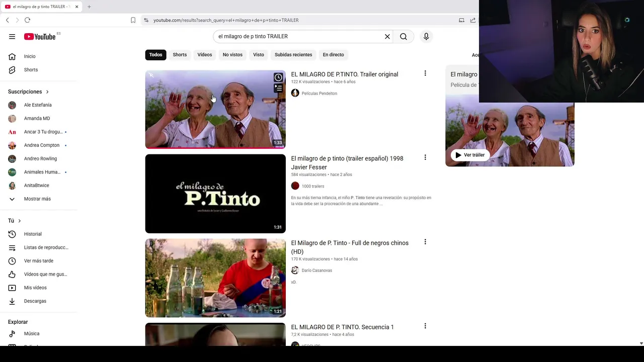The width and height of the screenshot is (644, 362).
Task: Click the search magnifier button
Action: (x=404, y=37)
